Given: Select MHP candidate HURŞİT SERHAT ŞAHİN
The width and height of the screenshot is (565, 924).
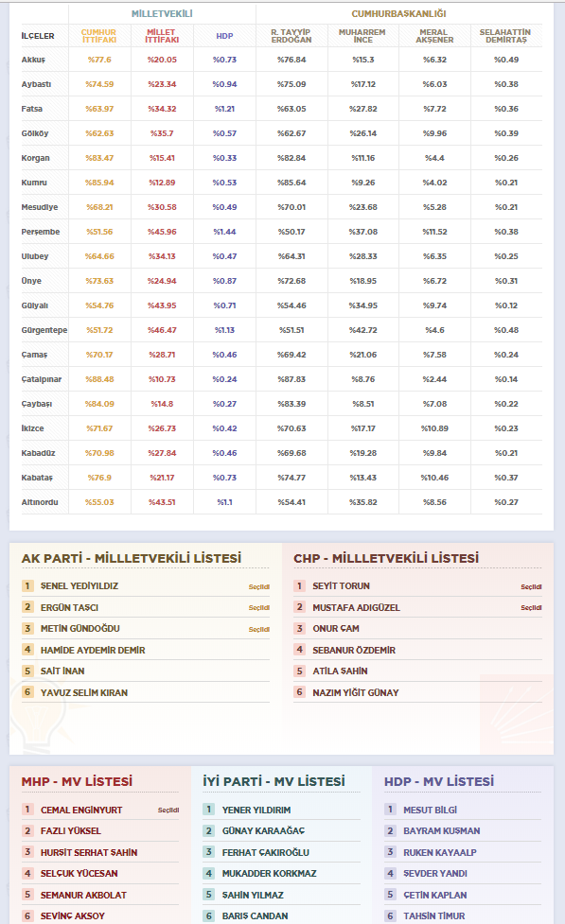Looking at the screenshot, I should (88, 853).
